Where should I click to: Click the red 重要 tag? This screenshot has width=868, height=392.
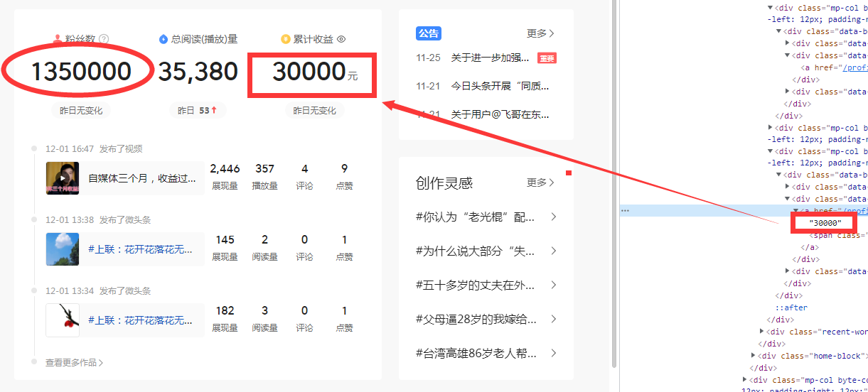547,58
